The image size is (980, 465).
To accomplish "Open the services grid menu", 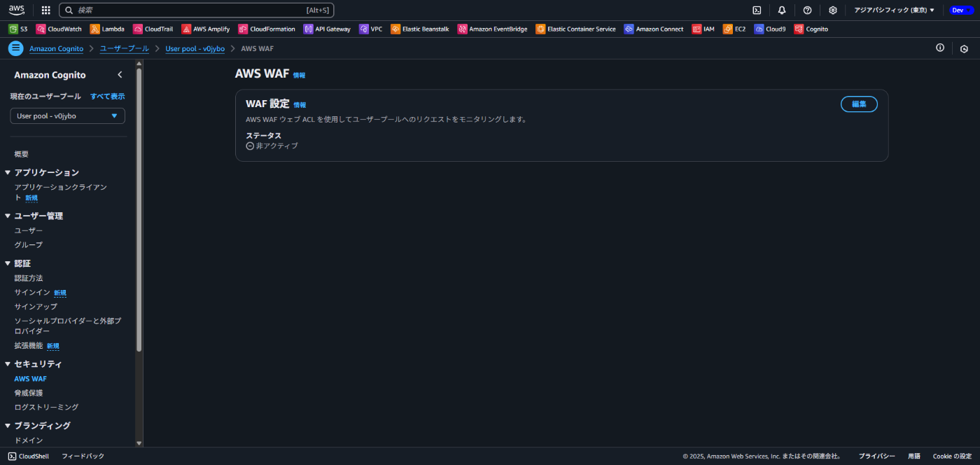I will coord(46,11).
